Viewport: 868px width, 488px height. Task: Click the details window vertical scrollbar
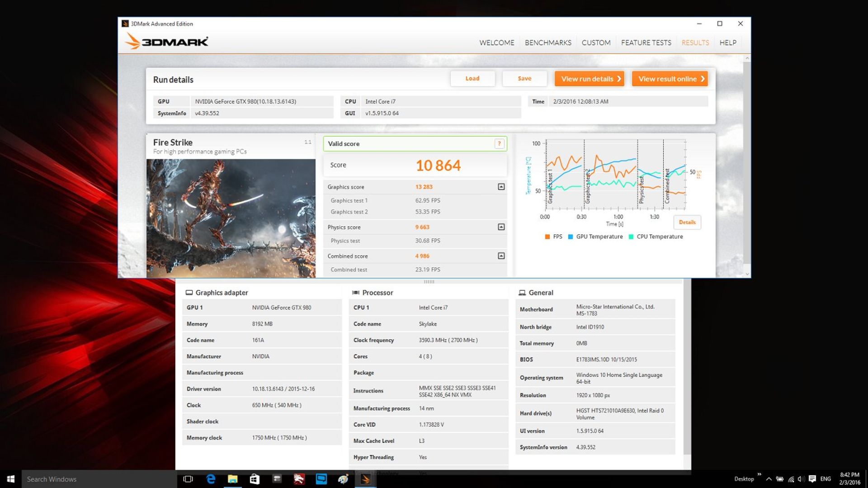[x=687, y=366]
